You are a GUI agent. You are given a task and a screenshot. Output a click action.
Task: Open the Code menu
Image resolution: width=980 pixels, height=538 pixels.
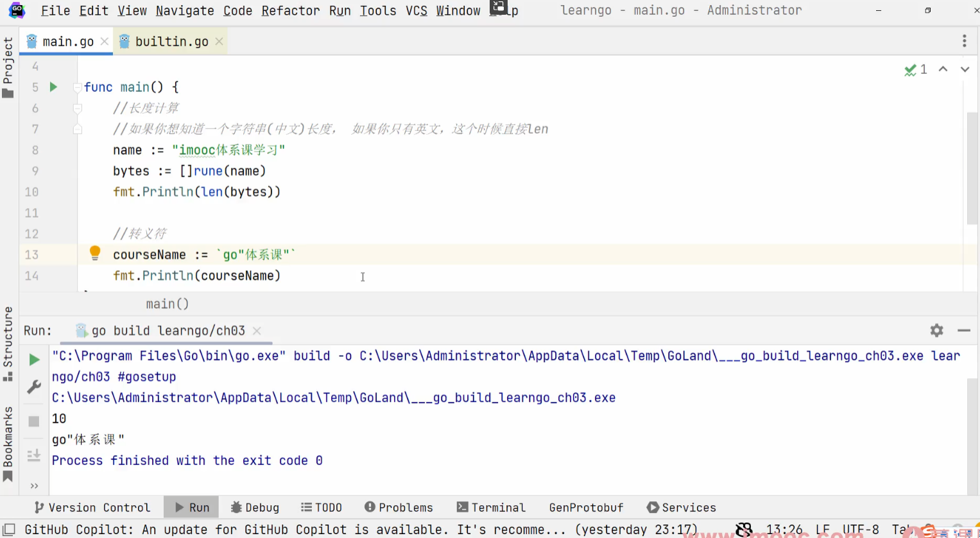click(237, 10)
